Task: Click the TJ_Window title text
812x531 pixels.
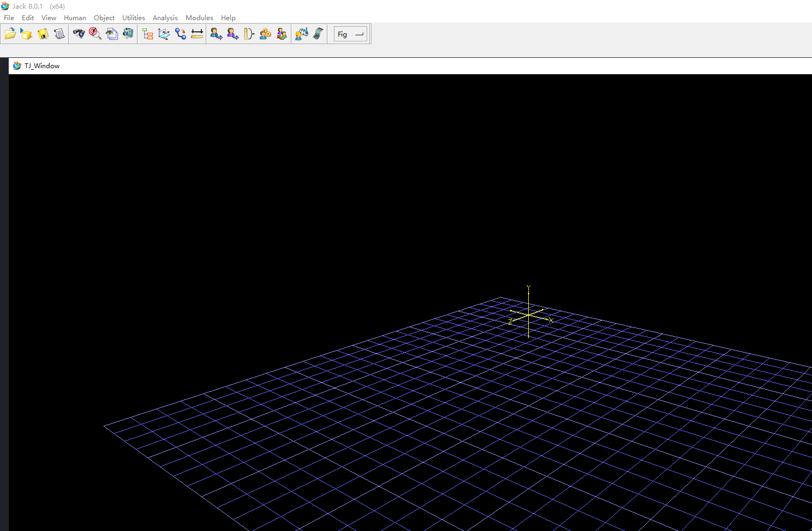Action: 42,65
